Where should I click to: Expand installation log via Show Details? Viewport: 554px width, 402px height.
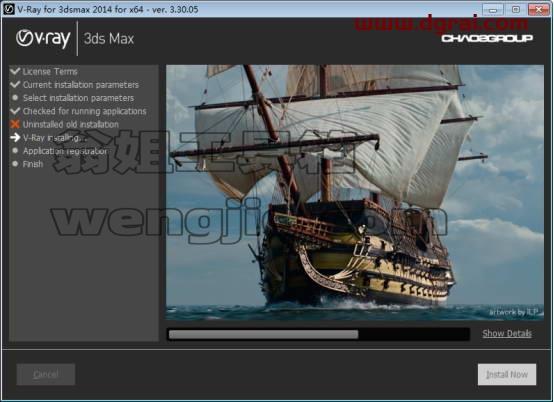[507, 333]
